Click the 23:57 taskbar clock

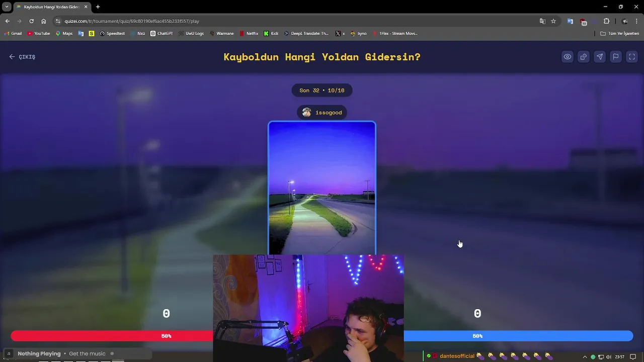[x=620, y=357]
